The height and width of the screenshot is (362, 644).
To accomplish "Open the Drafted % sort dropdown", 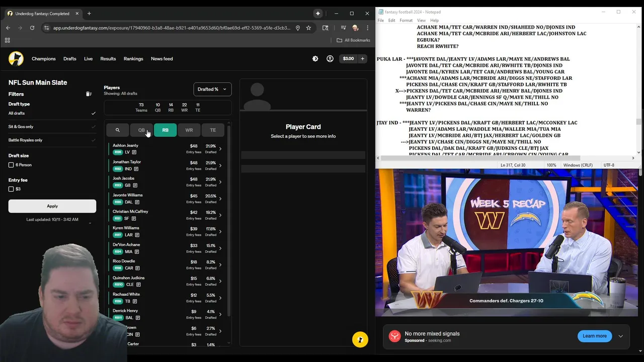I will pos(212,89).
